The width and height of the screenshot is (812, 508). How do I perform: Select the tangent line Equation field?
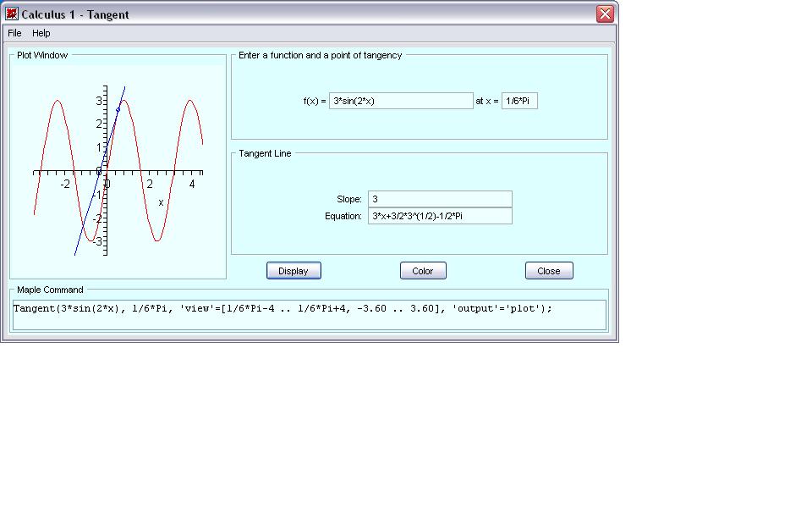440,216
